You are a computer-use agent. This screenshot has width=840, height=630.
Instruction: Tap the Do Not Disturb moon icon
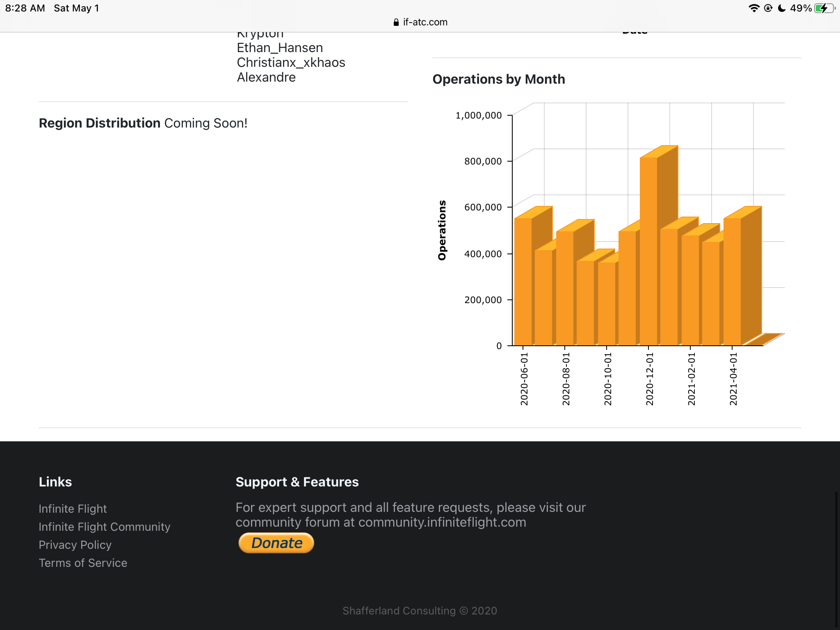(782, 8)
